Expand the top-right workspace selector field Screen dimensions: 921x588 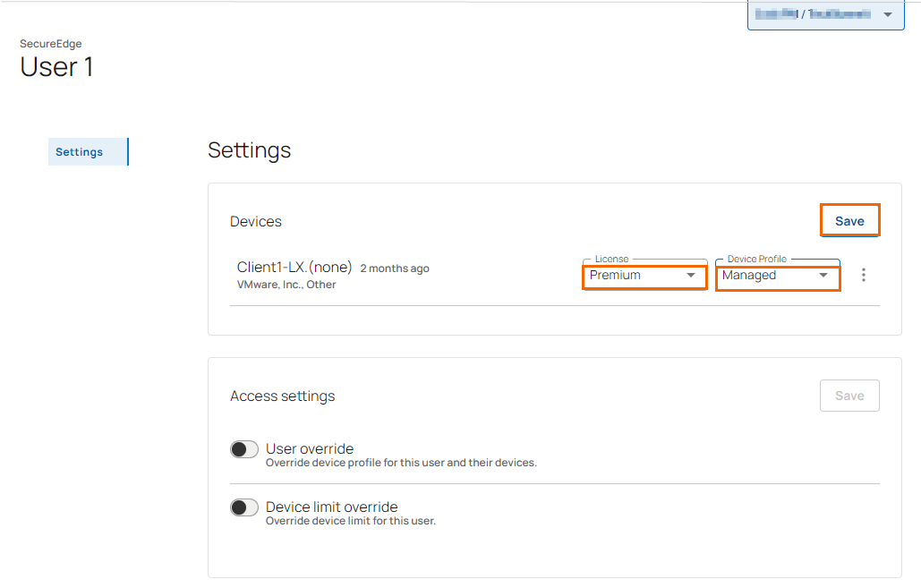coord(814,15)
